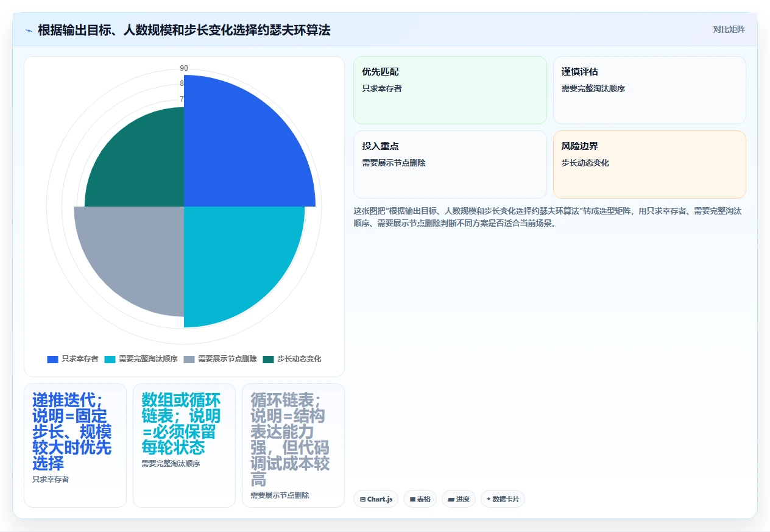Click the Chart.js tag label

[x=380, y=499]
